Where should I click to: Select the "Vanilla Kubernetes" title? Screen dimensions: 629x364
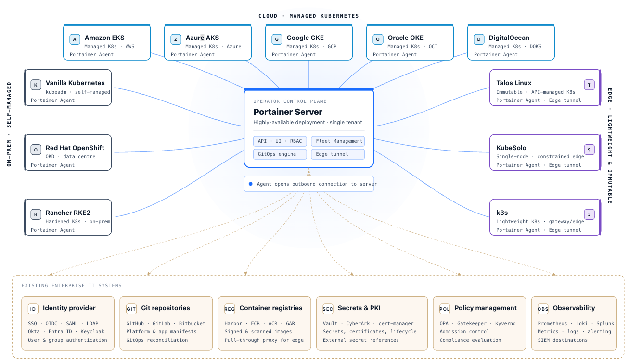click(75, 83)
